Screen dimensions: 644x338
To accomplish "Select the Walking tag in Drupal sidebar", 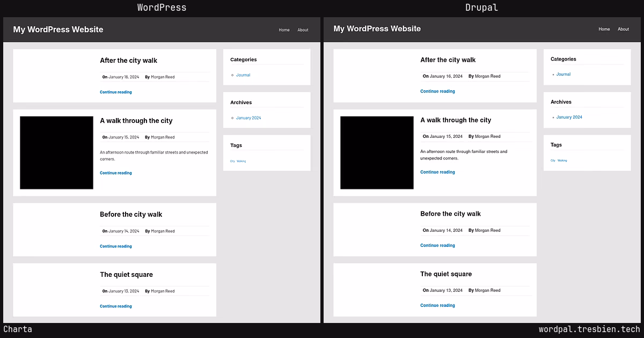I will tap(562, 160).
